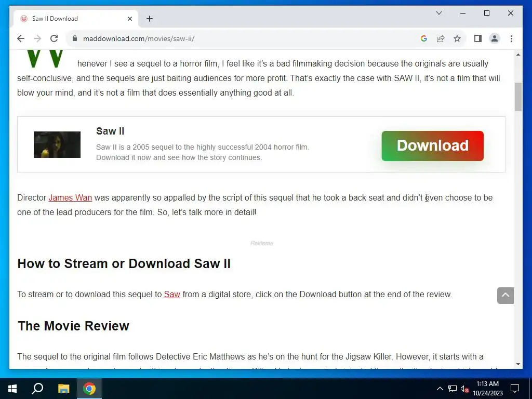The image size is (532, 399).
Task: Open Chrome's three-dot menu
Action: tap(511, 38)
